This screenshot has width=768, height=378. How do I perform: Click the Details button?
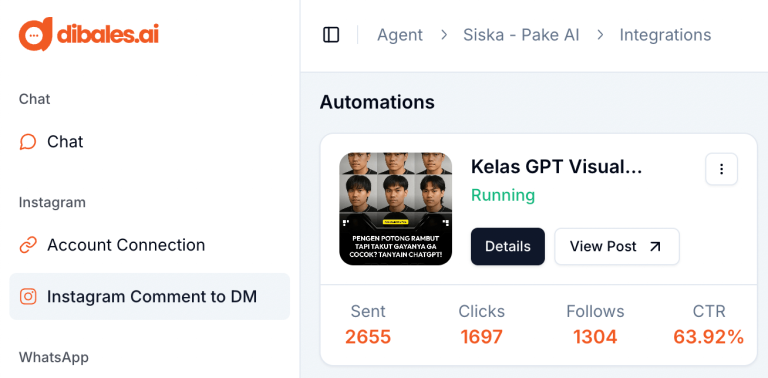pos(508,246)
